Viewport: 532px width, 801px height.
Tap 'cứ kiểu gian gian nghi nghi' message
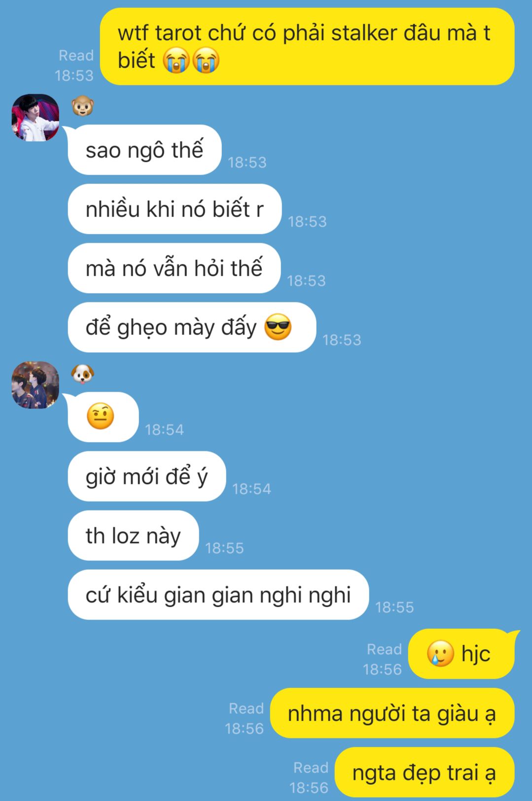pyautogui.click(x=218, y=594)
